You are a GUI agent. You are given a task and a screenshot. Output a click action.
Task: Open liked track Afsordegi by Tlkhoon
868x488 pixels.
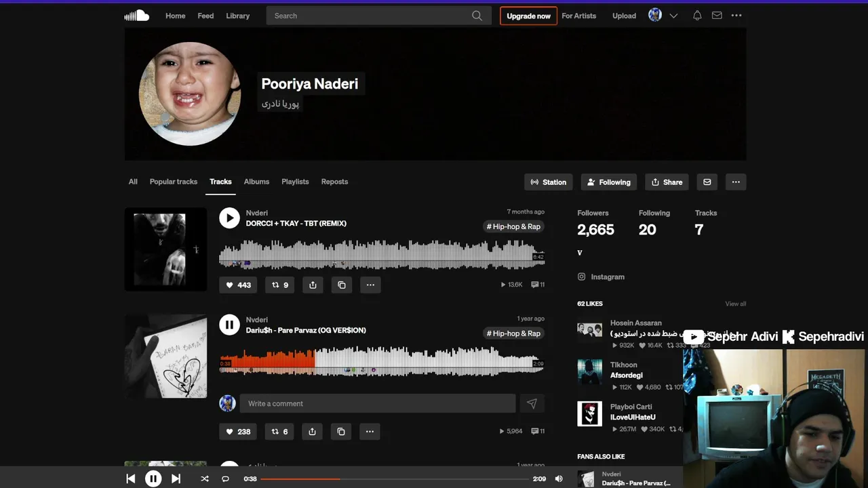pos(626,375)
